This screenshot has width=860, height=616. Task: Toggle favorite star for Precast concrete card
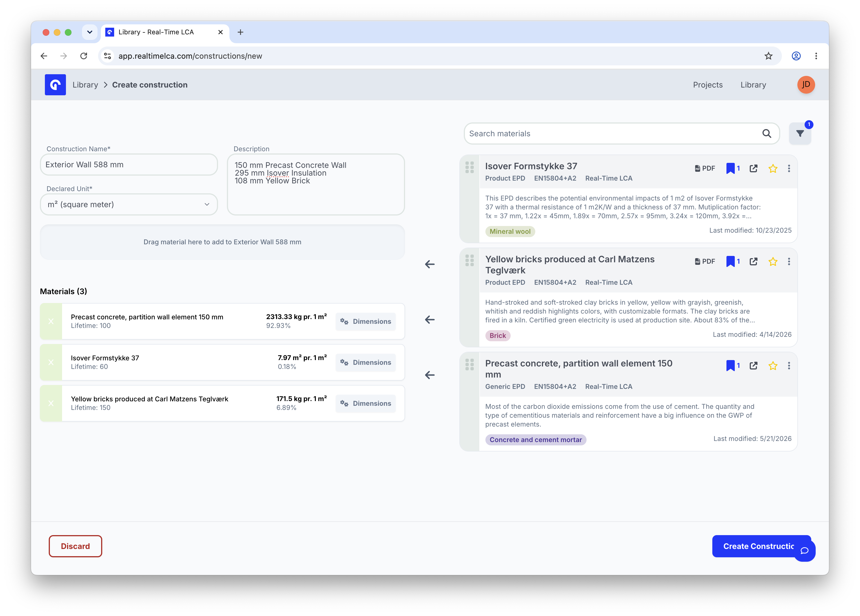(773, 365)
